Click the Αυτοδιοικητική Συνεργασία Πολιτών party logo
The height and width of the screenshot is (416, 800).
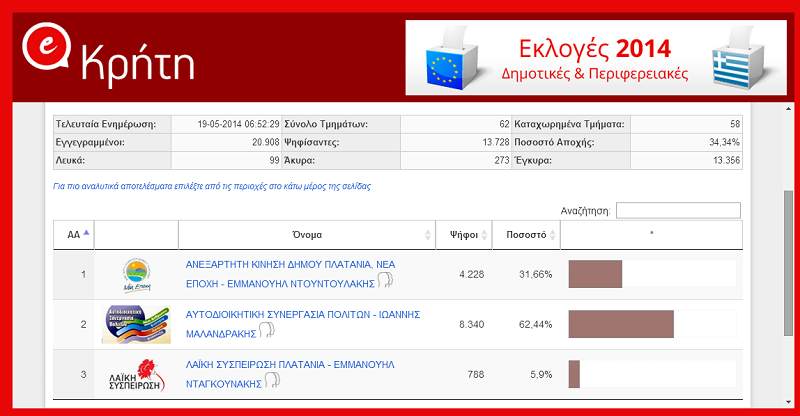point(136,325)
